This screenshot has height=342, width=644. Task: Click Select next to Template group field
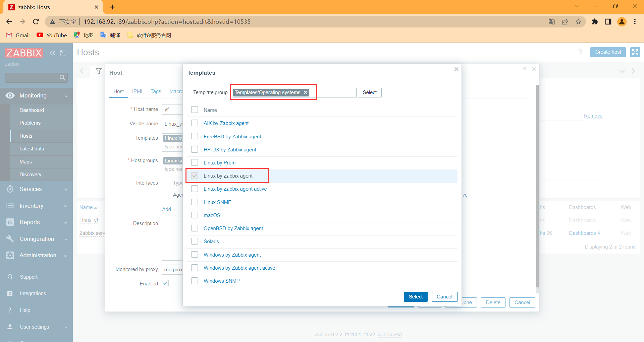[x=370, y=92]
